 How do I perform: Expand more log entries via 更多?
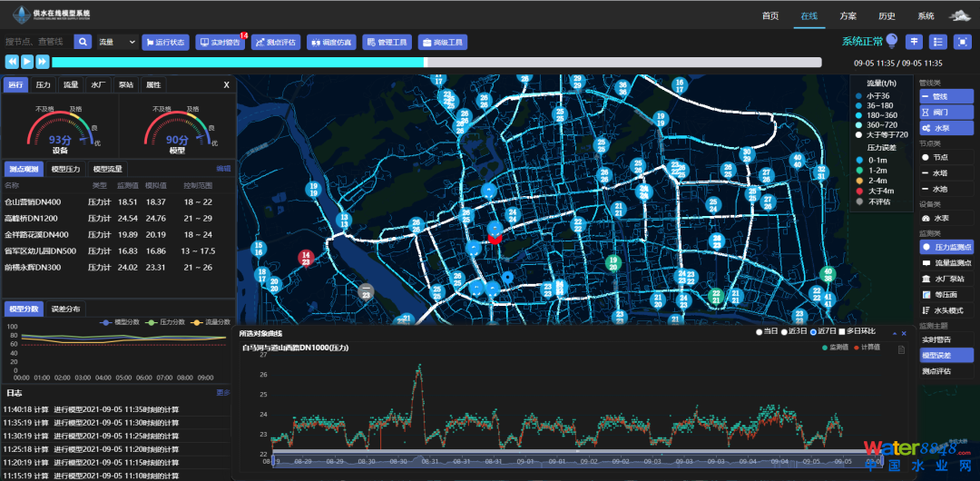pos(223,393)
